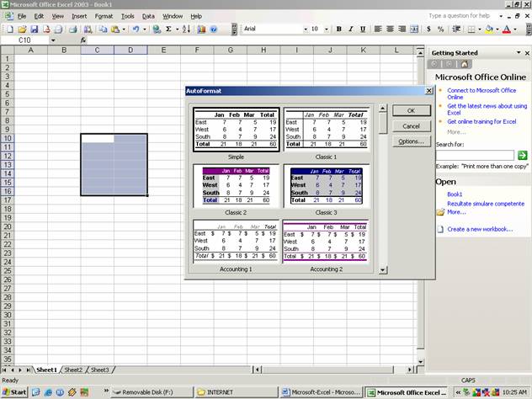Image resolution: width=532 pixels, height=399 pixels.
Task: Click the fx Insert Function icon
Action: coord(83,40)
